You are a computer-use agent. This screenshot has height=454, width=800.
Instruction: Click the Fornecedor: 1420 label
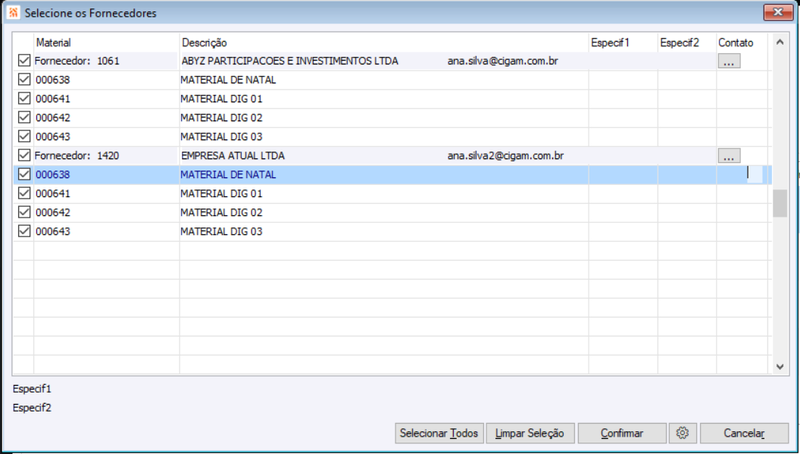pos(77,156)
